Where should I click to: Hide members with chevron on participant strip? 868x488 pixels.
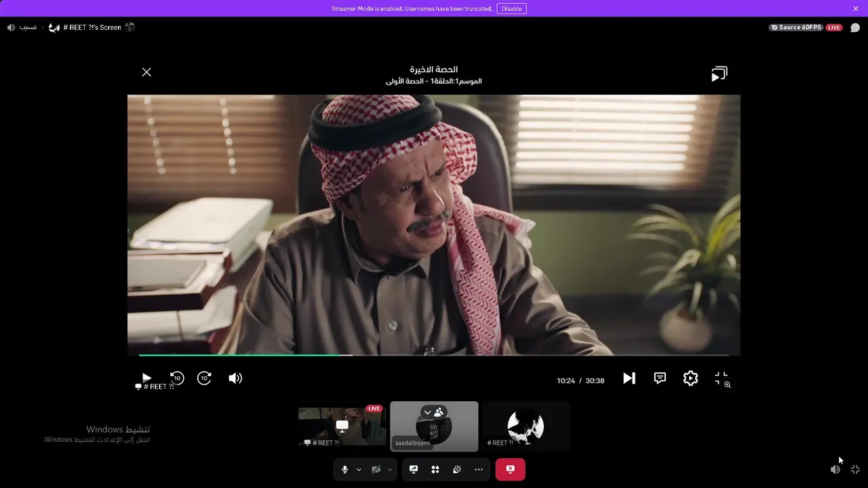point(433,412)
